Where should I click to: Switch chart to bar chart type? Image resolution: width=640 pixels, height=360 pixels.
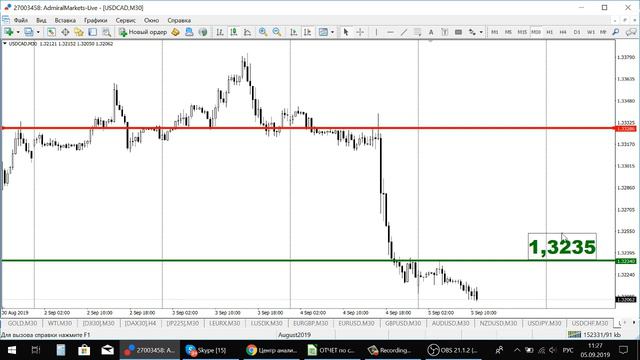coord(220,32)
